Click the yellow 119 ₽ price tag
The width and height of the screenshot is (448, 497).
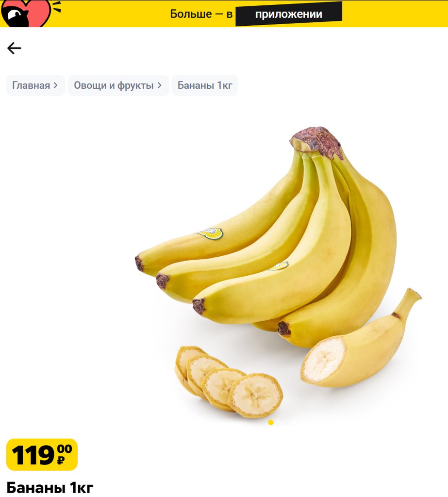42,454
